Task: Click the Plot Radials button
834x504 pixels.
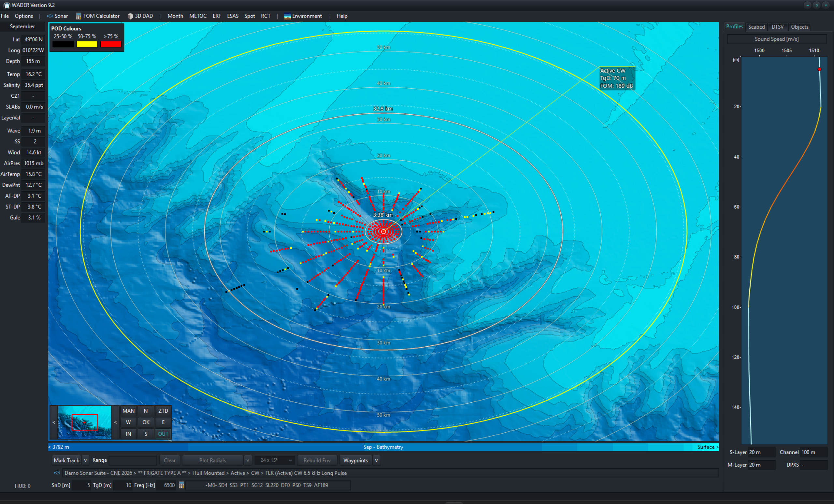Action: pos(212,460)
